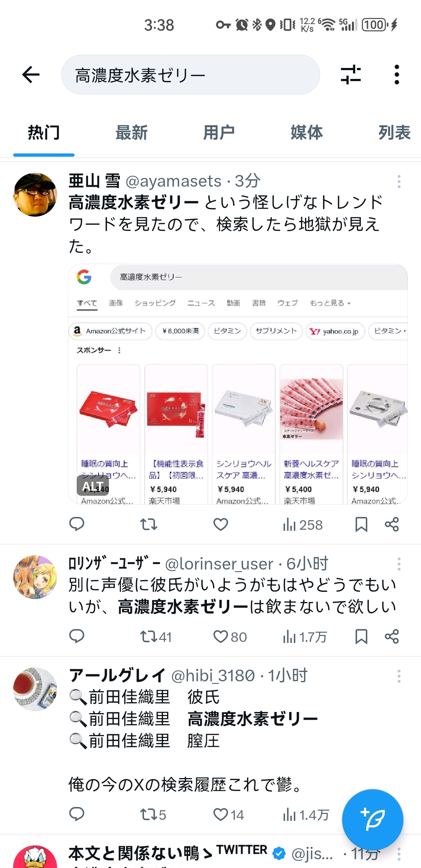Open more options for 亜山 雪's tweet
Screen dimensions: 421x868
point(399,182)
